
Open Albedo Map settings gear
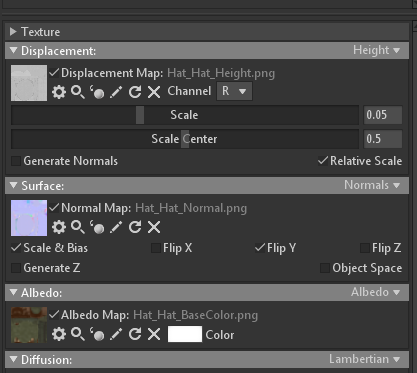[x=59, y=334]
